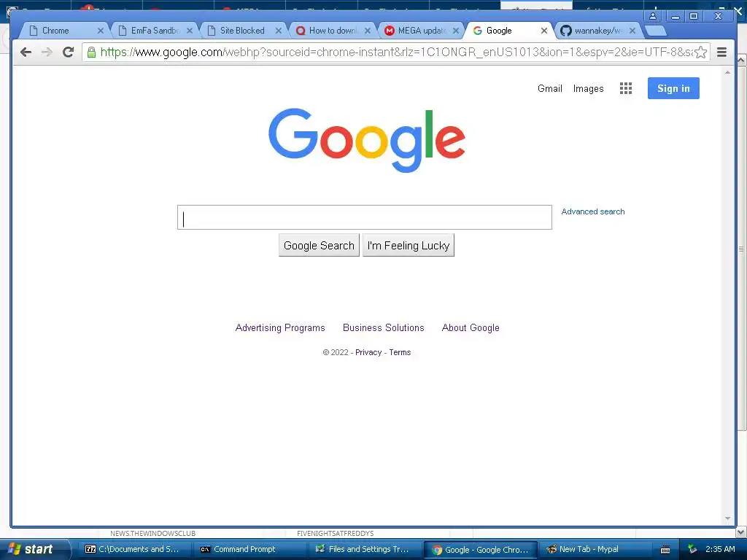The width and height of the screenshot is (747, 560).
Task: Close the active Google tab
Action: [544, 31]
